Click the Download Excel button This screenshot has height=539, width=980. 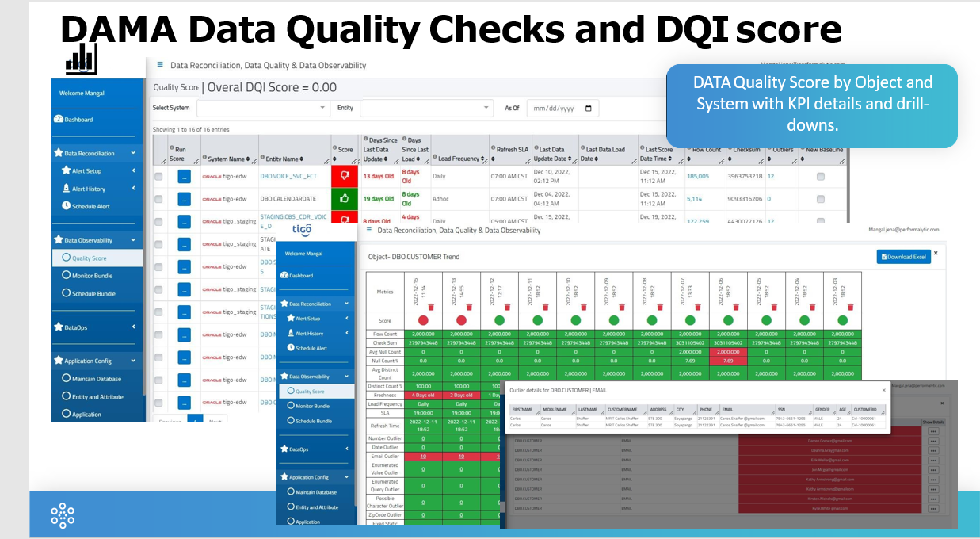point(902,257)
